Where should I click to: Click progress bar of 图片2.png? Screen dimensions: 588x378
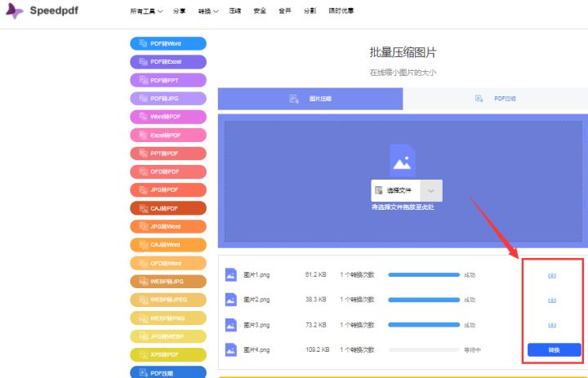click(x=424, y=300)
